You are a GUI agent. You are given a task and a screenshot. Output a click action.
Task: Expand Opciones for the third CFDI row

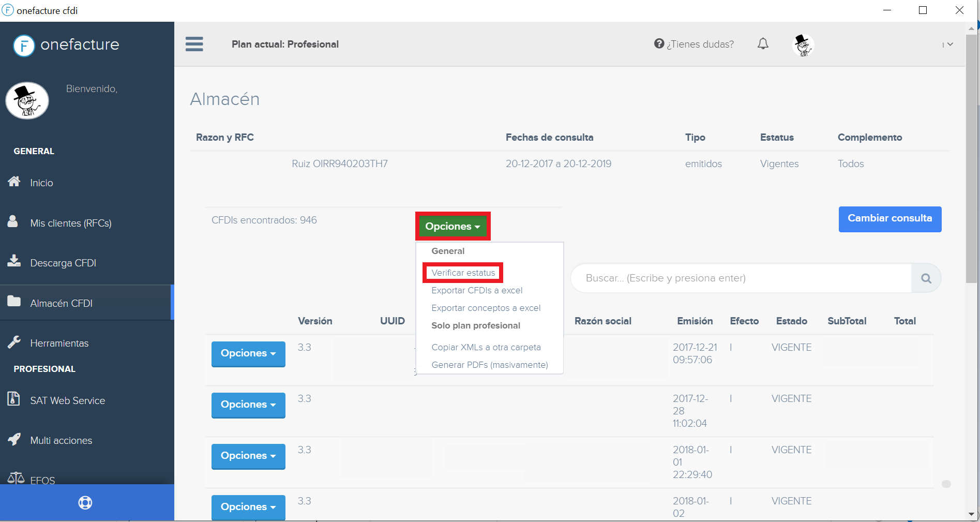click(248, 456)
